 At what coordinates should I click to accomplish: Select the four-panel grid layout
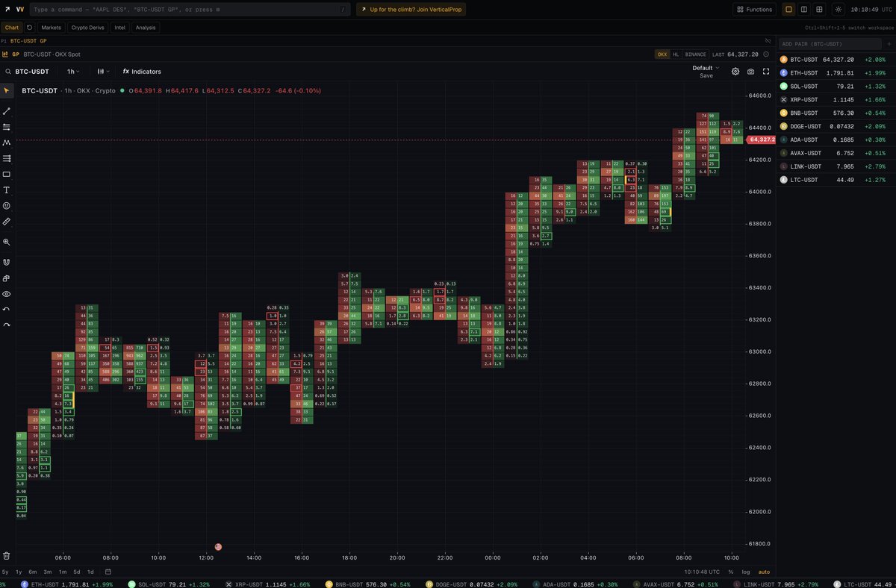[x=819, y=10]
